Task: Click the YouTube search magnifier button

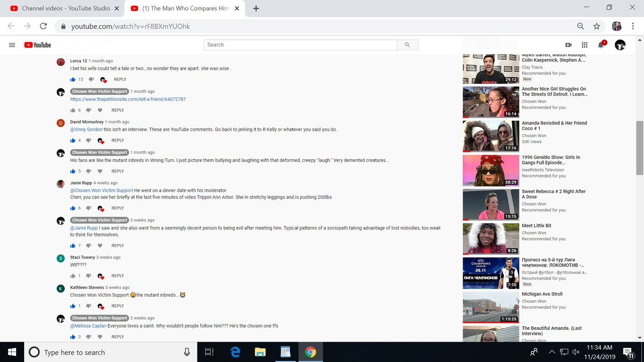Action: click(x=407, y=45)
